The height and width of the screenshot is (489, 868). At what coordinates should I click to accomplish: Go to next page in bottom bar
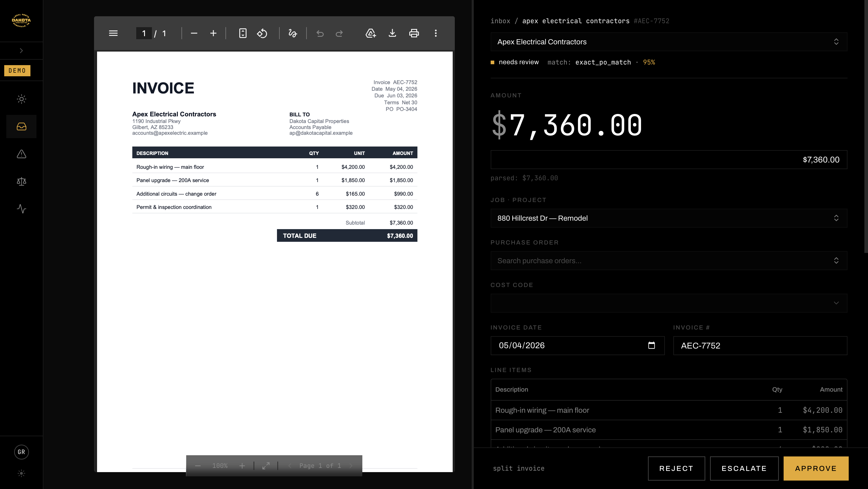click(x=351, y=466)
